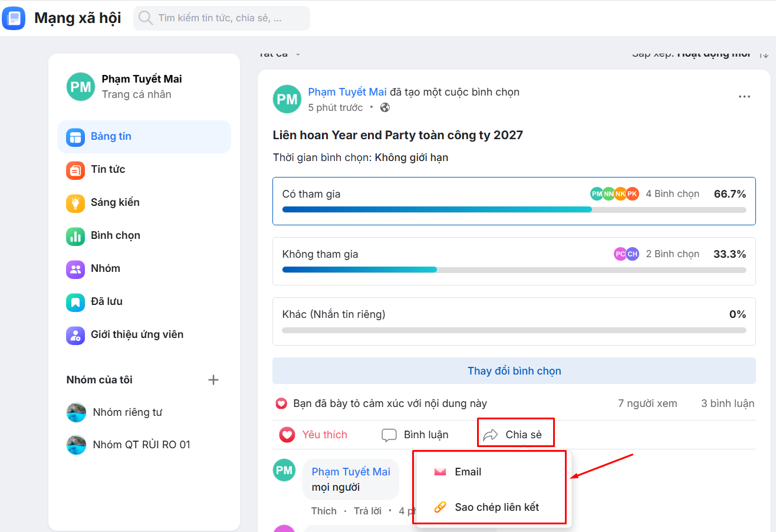Click the 5 phút trước timestamp
Image resolution: width=776 pixels, height=532 pixels.
coord(336,107)
